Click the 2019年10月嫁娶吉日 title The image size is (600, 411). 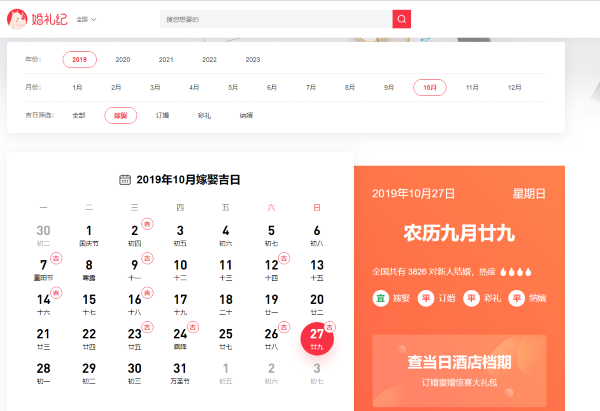pyautogui.click(x=188, y=180)
